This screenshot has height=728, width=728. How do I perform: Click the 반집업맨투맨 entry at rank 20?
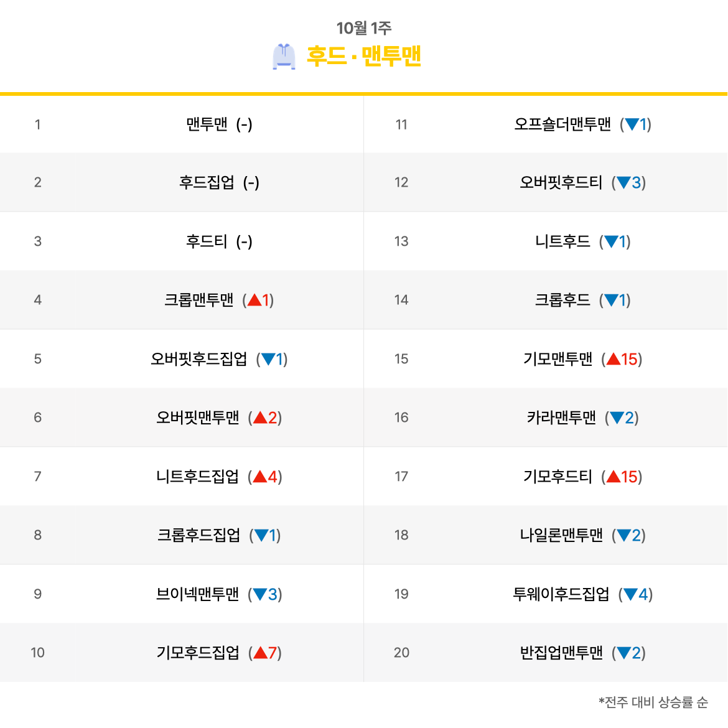[561, 652]
